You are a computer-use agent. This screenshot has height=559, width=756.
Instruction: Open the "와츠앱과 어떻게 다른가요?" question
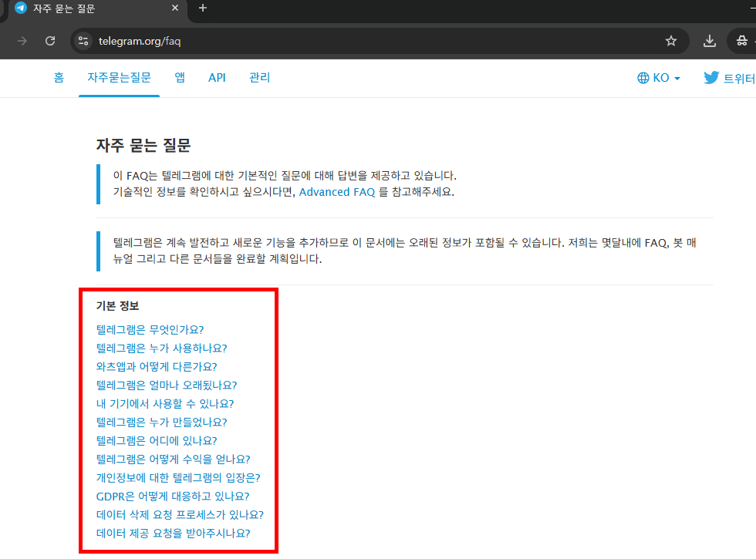pos(157,366)
